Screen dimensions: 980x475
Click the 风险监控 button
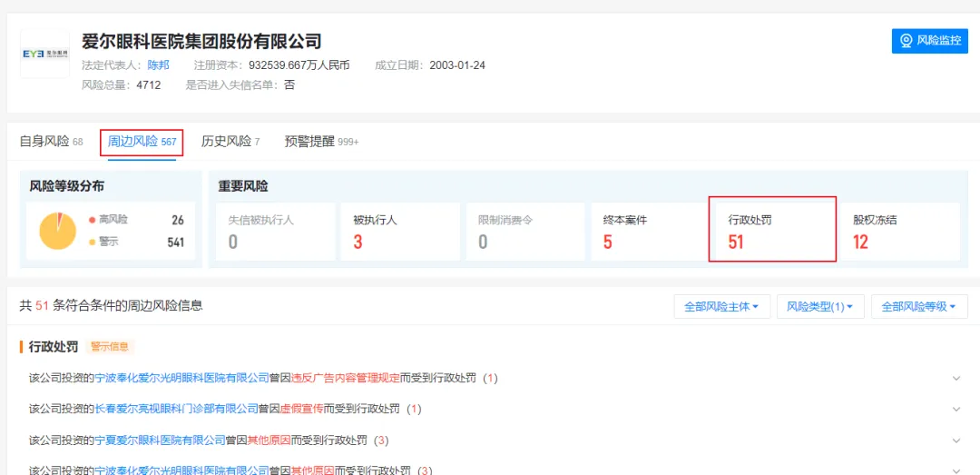(x=929, y=41)
